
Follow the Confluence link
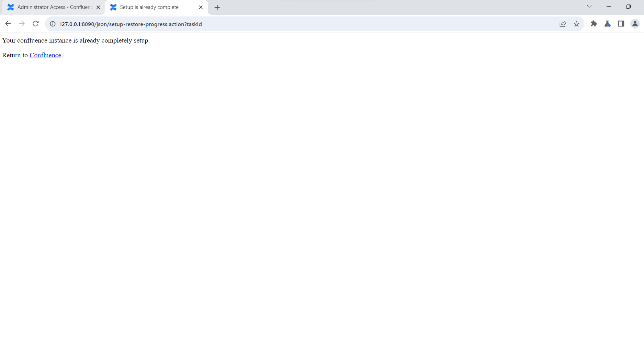click(45, 55)
